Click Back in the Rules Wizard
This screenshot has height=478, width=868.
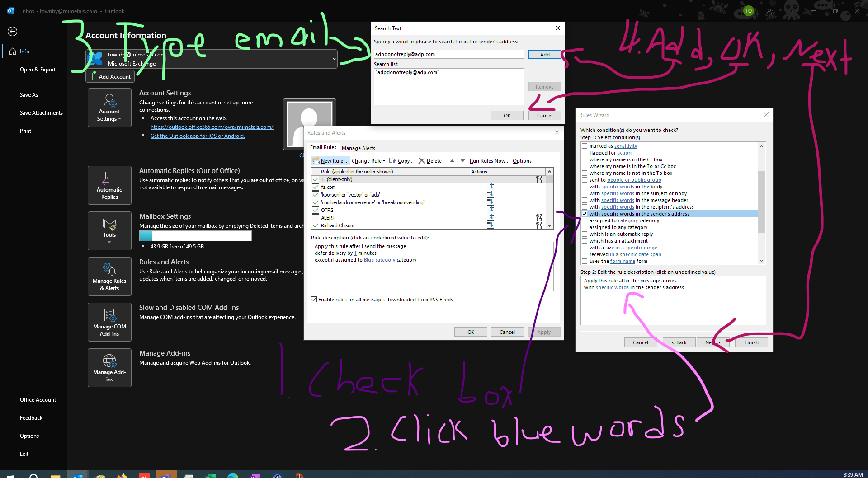[679, 342]
